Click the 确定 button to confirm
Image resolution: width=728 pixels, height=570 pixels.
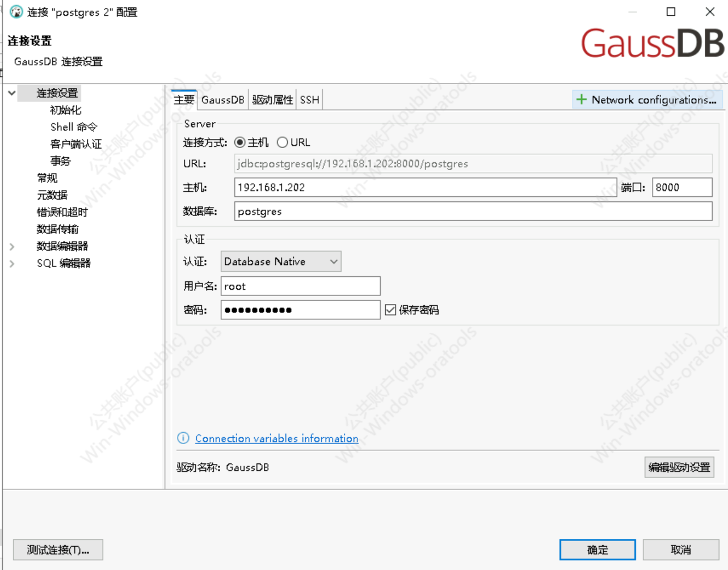(x=597, y=550)
